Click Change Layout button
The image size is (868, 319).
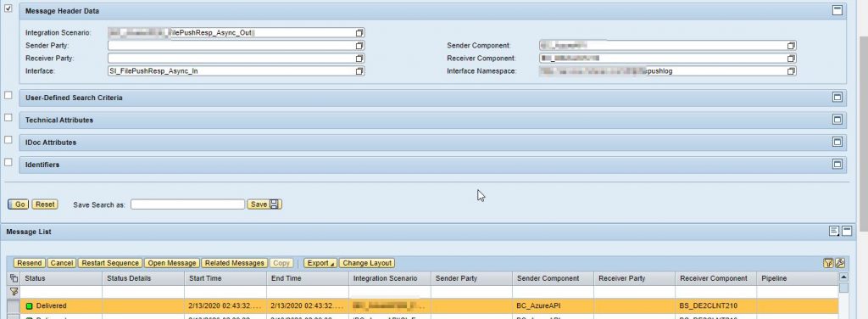[x=366, y=263]
